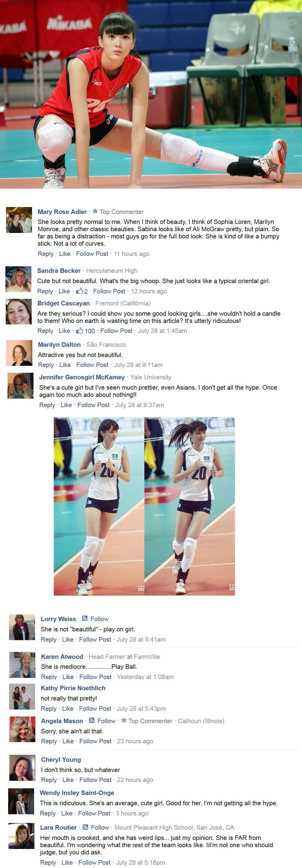This screenshot has height=868, width=302.
Task: Like Marilyn Dalton's comment
Action: pos(65,365)
